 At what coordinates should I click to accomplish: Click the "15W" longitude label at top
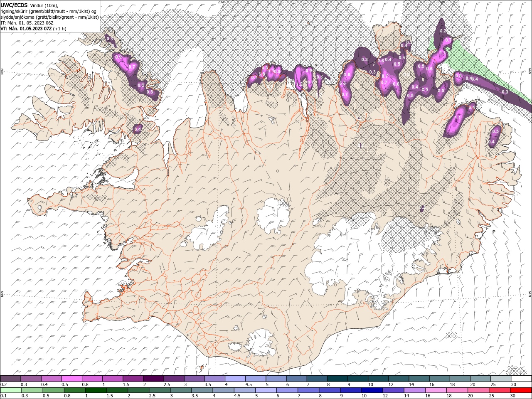coord(441,2)
